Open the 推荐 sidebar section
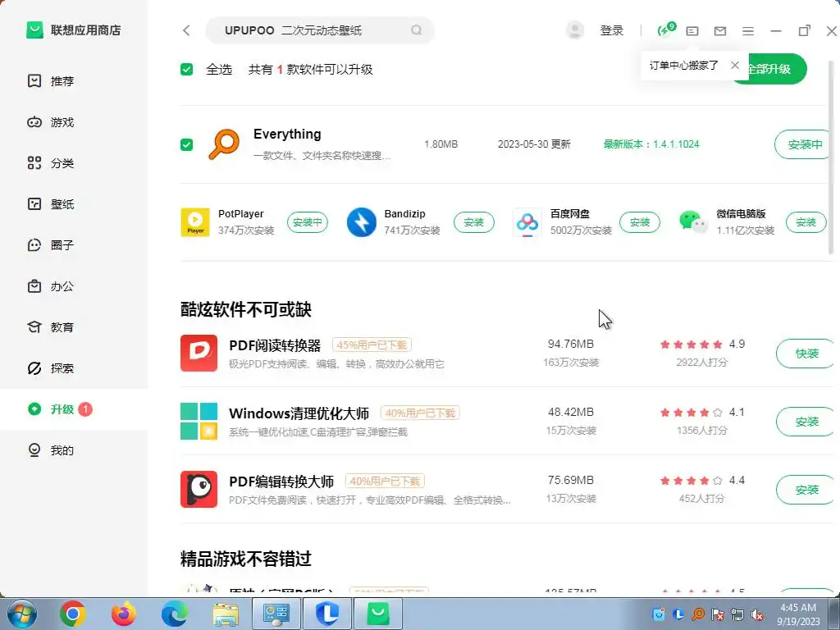Screen dimensions: 840x630 pyautogui.click(x=74, y=81)
